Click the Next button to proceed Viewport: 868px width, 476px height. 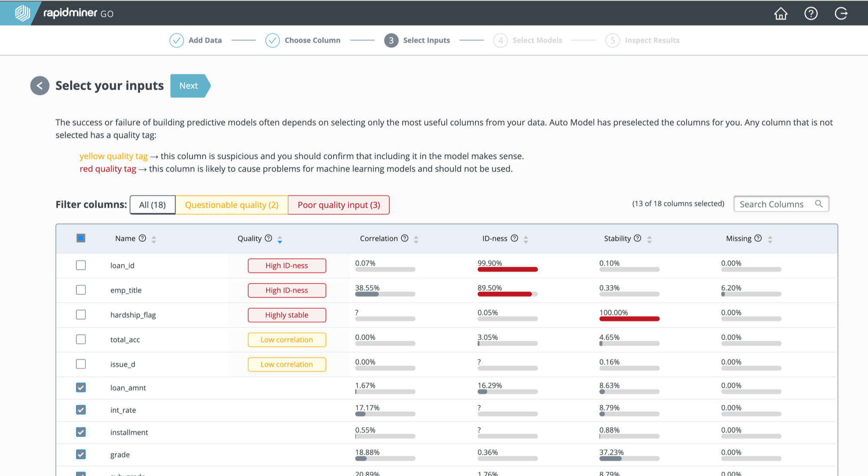tap(188, 85)
